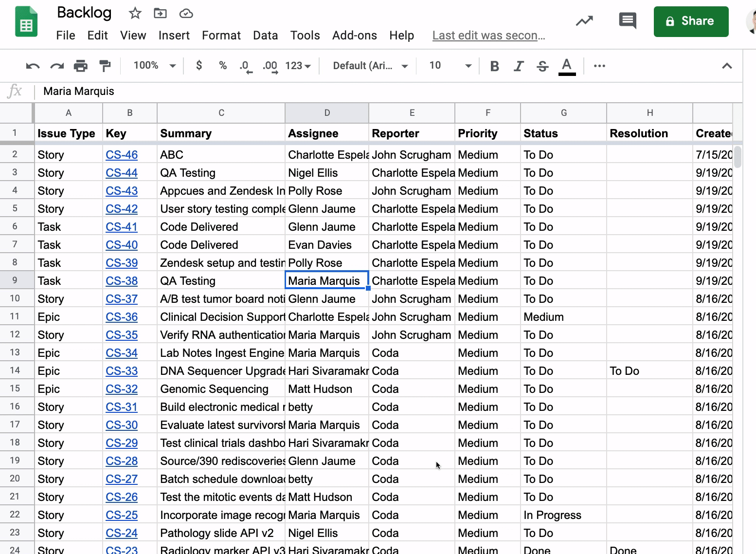Toggle italic formatting
The width and height of the screenshot is (756, 554).
pyautogui.click(x=519, y=66)
